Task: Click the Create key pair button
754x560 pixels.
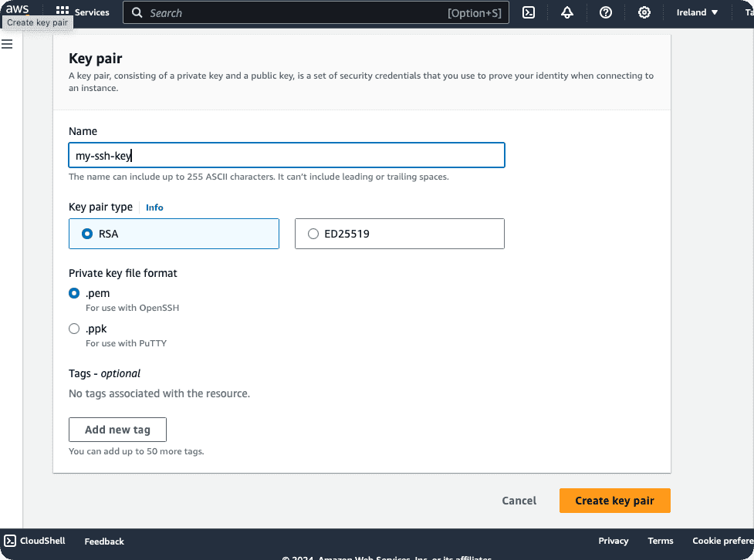Action: [614, 501]
